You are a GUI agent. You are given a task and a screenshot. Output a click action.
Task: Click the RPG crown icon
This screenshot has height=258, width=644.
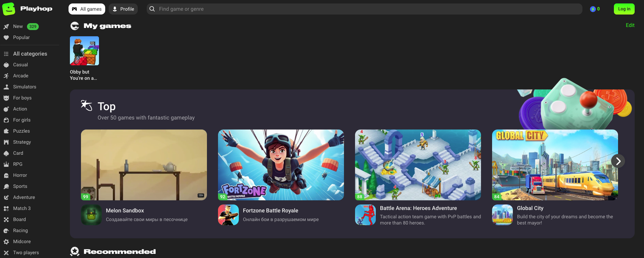(6, 164)
